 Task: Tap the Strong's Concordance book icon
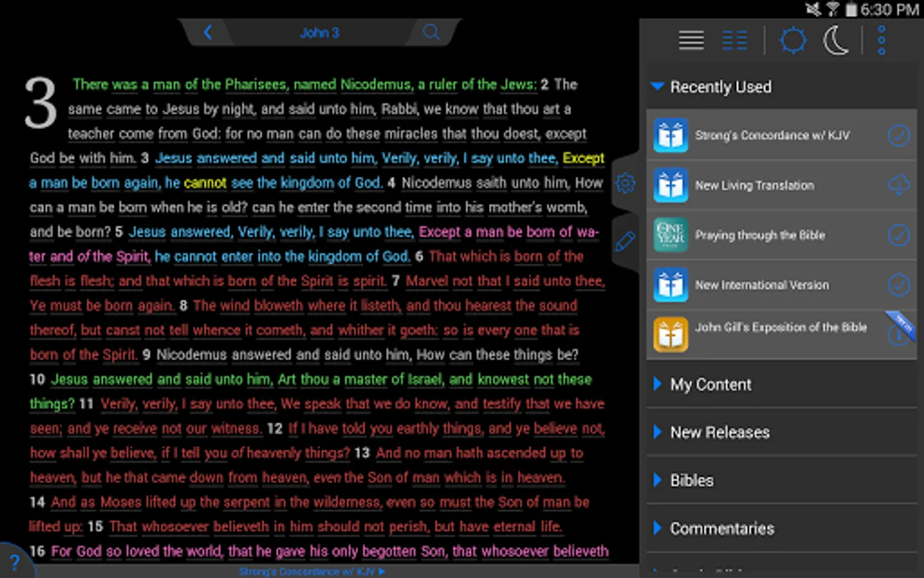click(671, 136)
